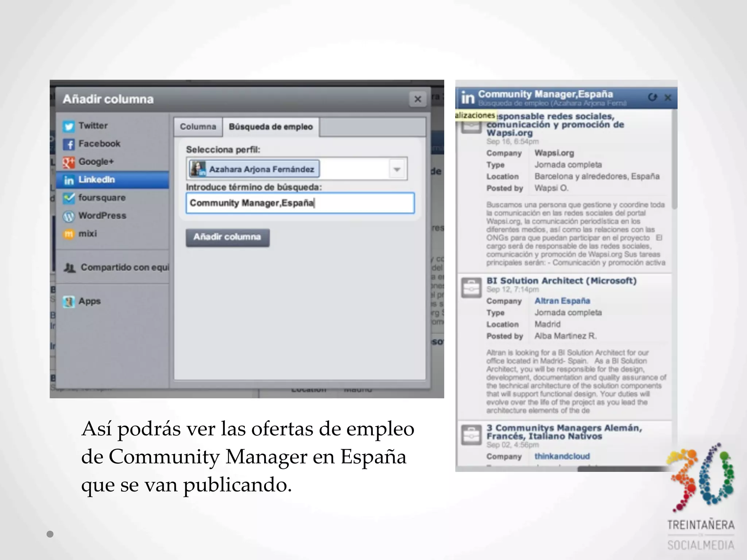Click the Altran España company link
This screenshot has height=560, width=747.
pos(562,301)
